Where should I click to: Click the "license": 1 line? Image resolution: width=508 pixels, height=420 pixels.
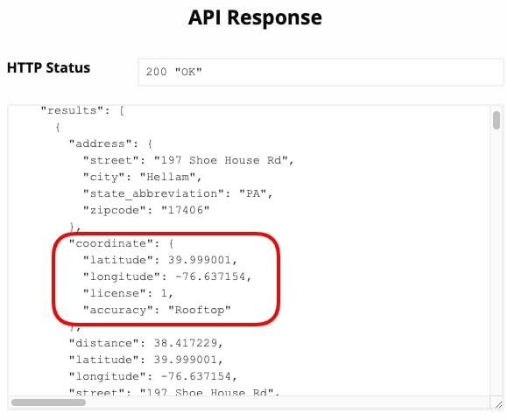tap(128, 293)
